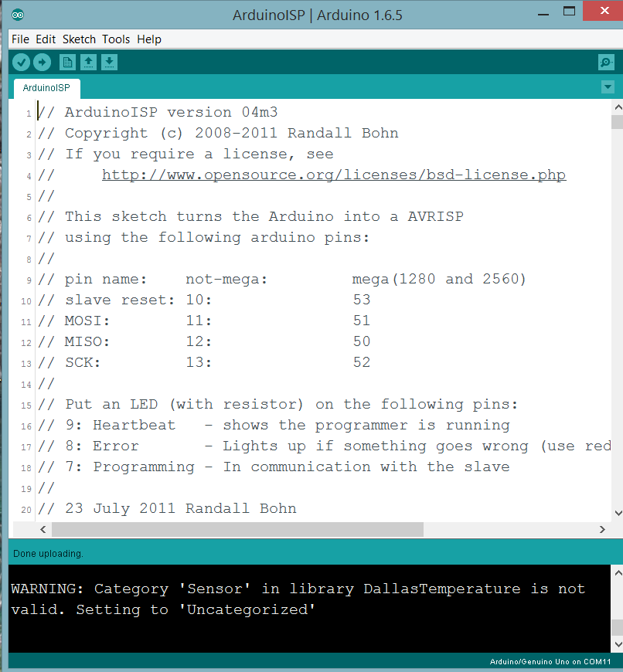Image resolution: width=623 pixels, height=672 pixels.
Task: Click the console scrollbar thumb
Action: (618, 627)
